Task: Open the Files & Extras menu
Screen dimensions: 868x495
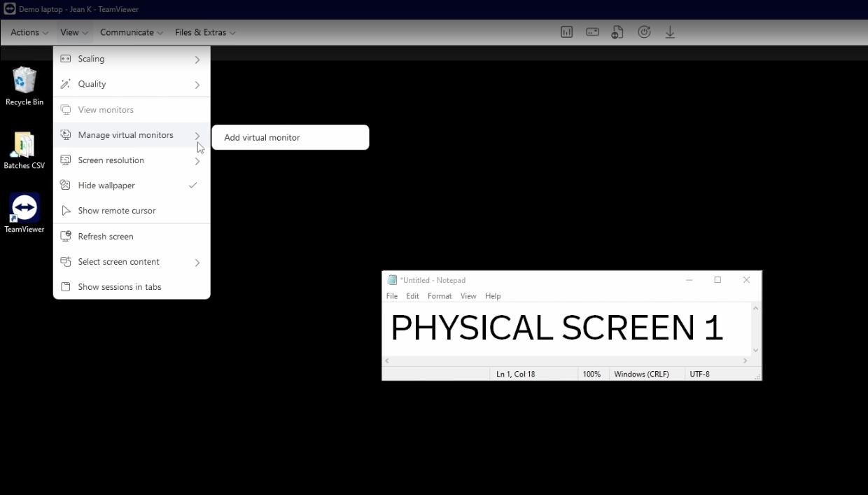Action: pos(205,32)
